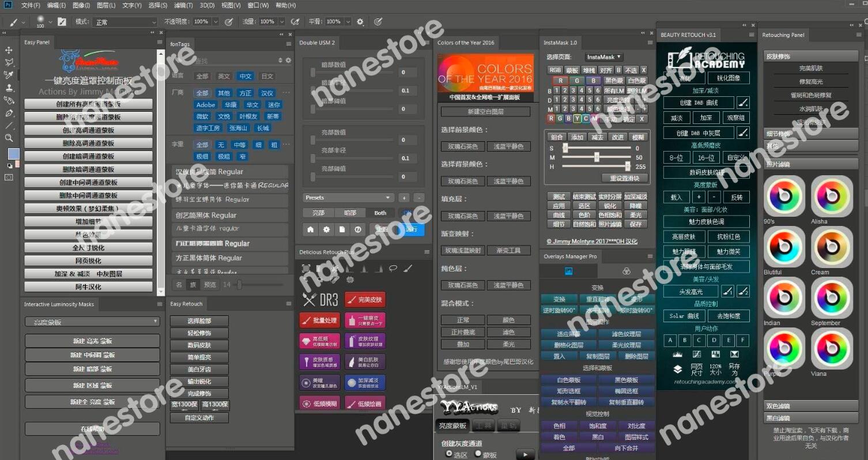Click the InstaMask S slider handle

pyautogui.click(x=565, y=148)
